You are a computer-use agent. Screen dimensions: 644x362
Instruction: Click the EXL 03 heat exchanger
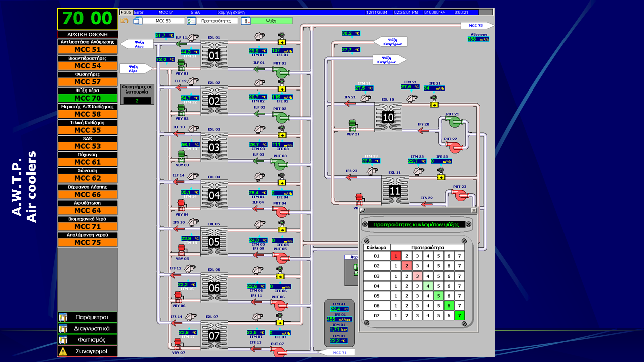(x=214, y=147)
